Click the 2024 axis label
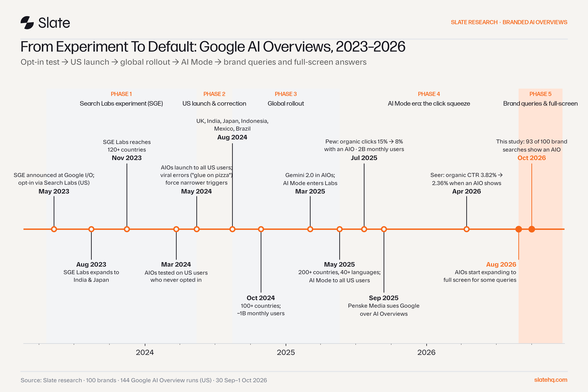Screen dimensions: 588x392 point(145,353)
